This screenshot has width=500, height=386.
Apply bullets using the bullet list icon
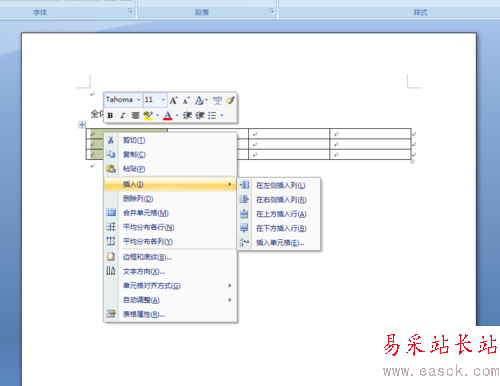[212, 116]
